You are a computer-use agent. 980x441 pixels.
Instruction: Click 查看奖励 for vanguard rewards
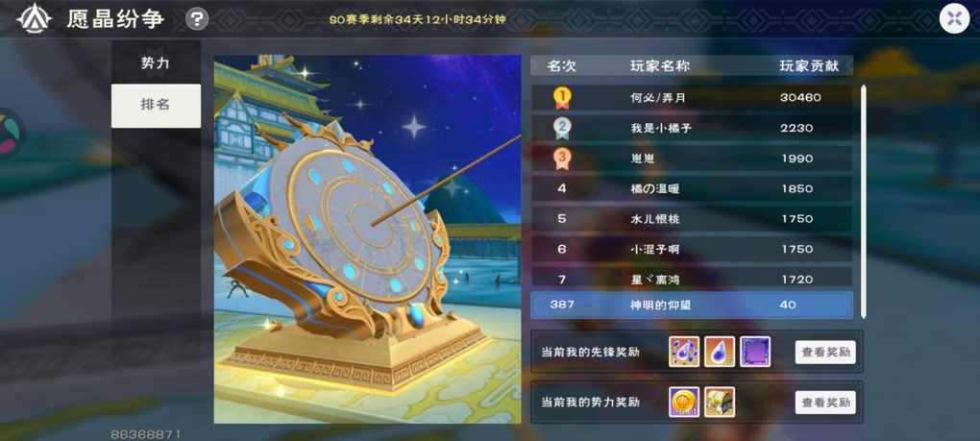825,353
